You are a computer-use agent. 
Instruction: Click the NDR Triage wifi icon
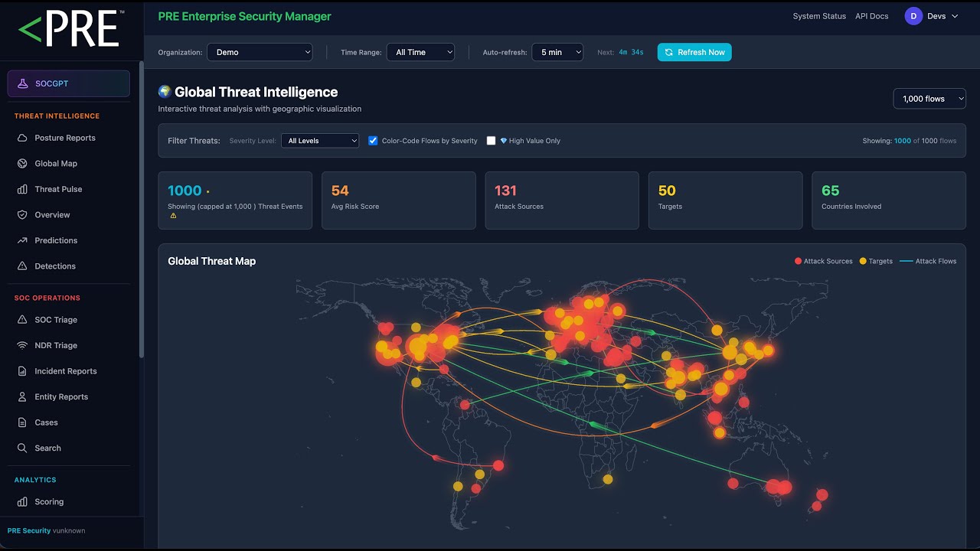22,345
